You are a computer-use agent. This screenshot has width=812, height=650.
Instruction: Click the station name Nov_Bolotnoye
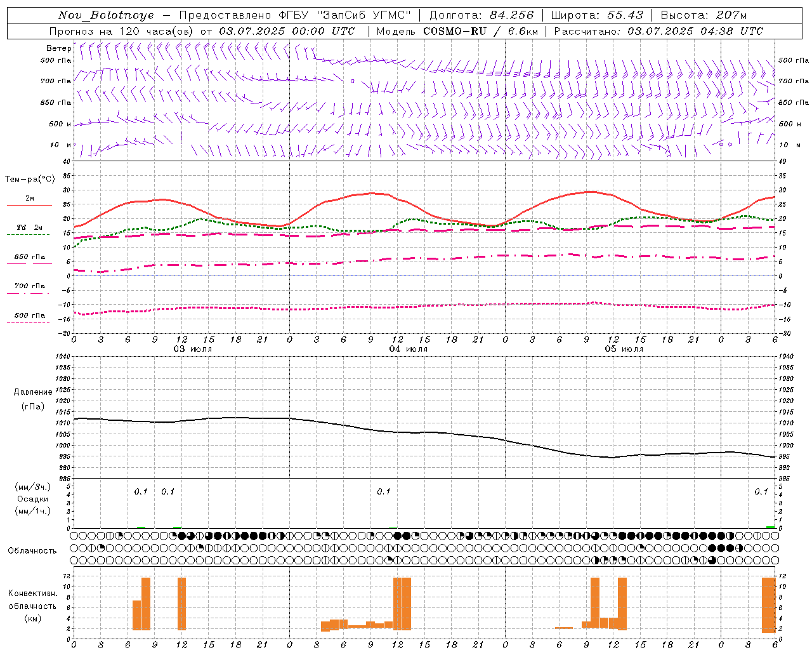pos(107,15)
